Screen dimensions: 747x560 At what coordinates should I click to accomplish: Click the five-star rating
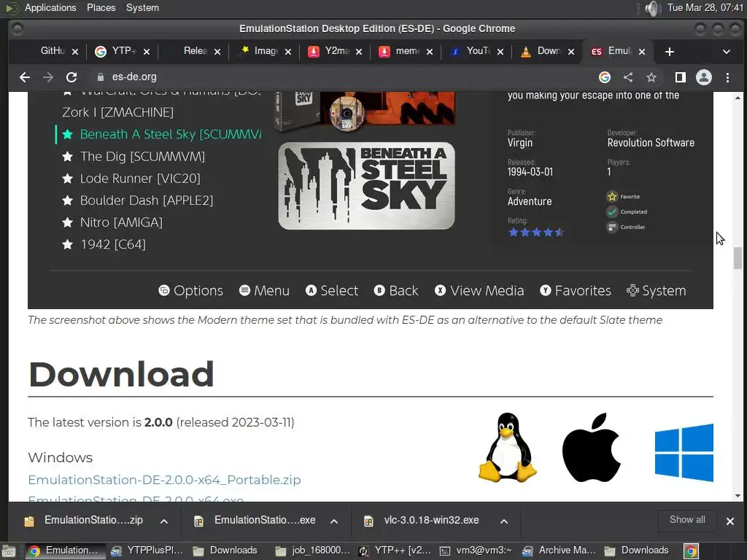coord(536,233)
